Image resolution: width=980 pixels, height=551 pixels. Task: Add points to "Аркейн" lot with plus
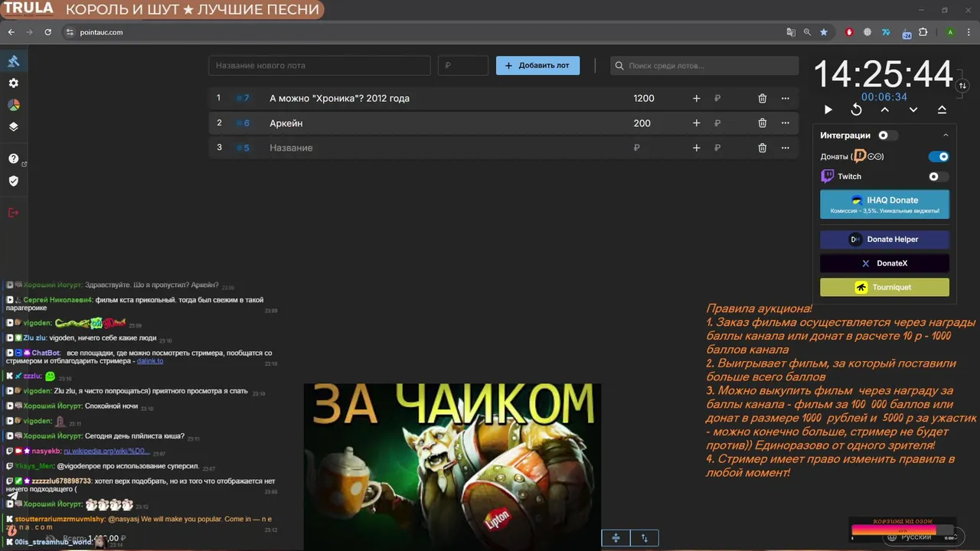696,123
